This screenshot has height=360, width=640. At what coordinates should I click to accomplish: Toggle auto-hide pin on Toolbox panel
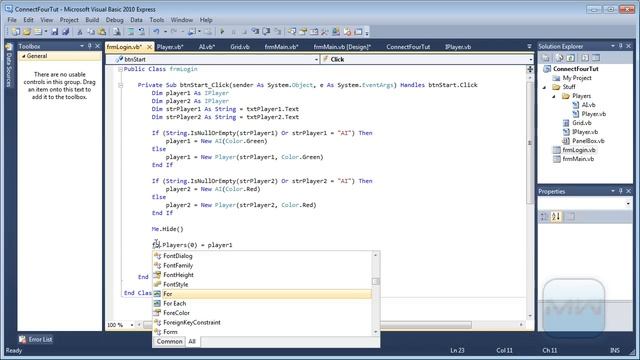click(90, 46)
